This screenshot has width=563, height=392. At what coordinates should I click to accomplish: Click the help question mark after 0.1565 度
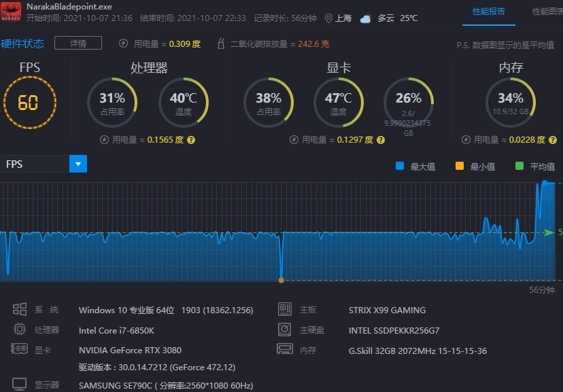pos(191,140)
